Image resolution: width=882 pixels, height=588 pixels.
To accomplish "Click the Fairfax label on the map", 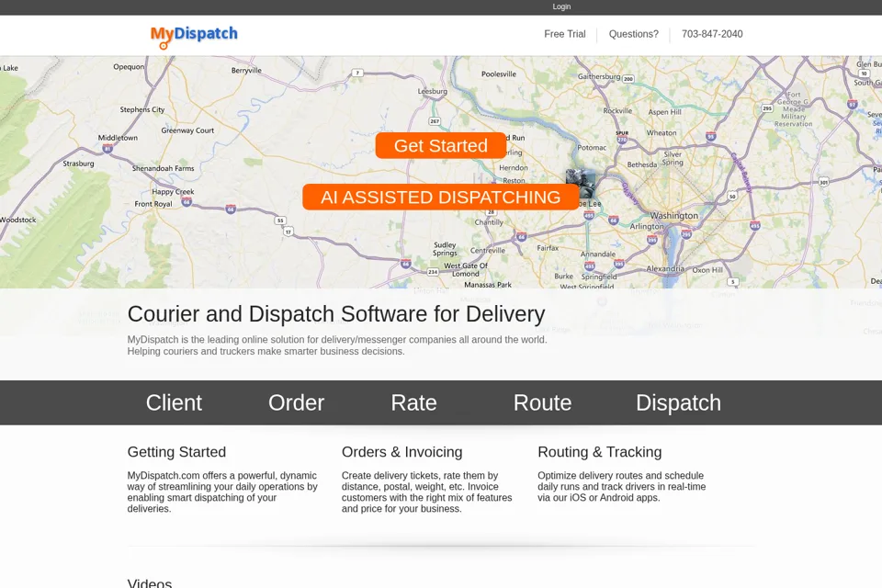I will coord(548,247).
